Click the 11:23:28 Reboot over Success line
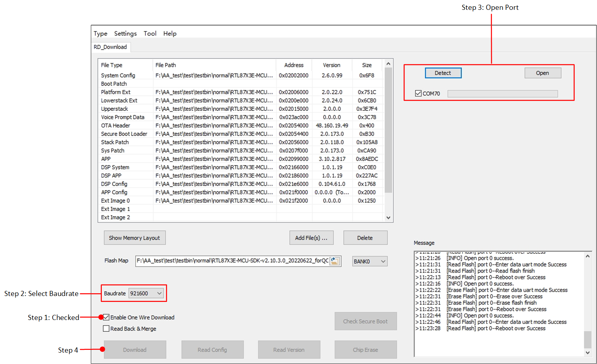Image resolution: width=597 pixels, height=364 pixels. (x=480, y=328)
